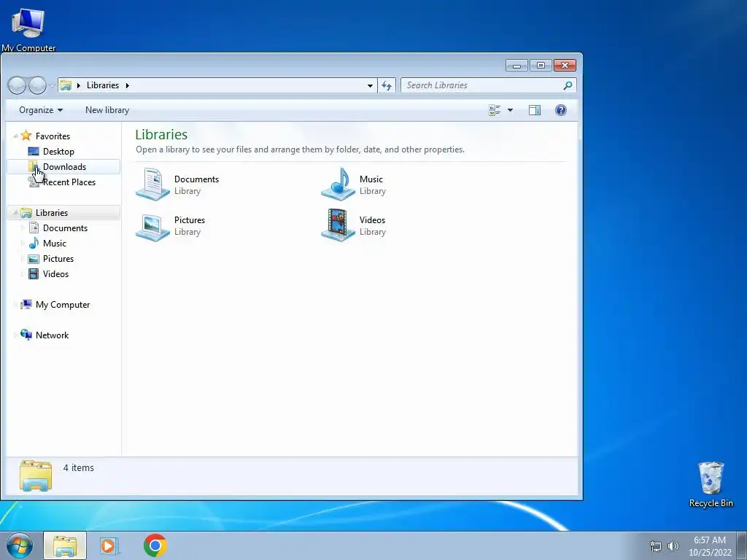747x560 pixels.
Task: Select Desktop under Favorites
Action: tap(58, 152)
